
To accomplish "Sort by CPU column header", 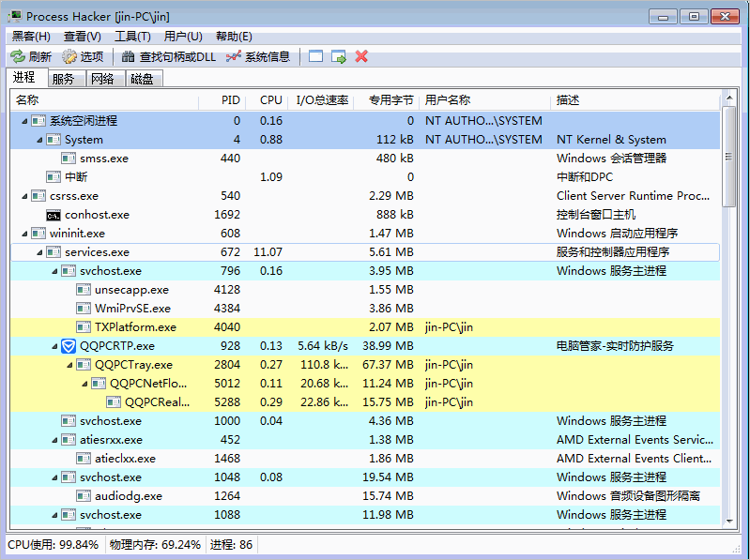I will [x=267, y=100].
